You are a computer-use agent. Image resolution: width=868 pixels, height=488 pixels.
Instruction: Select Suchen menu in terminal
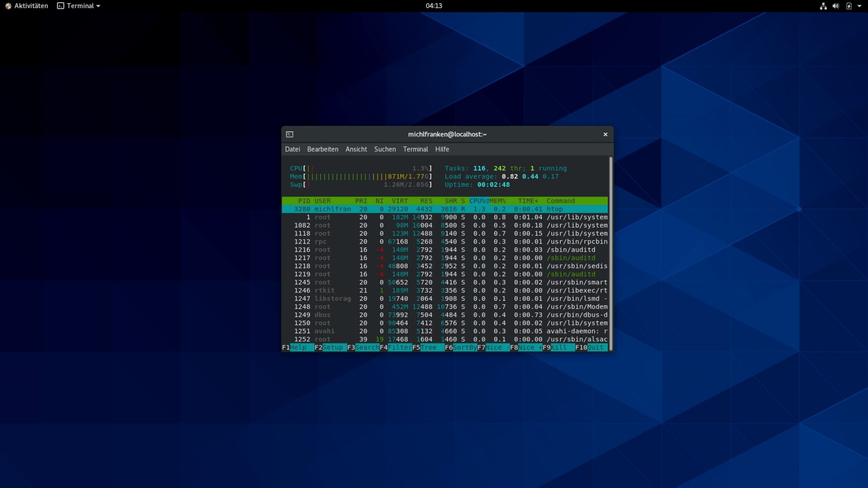(384, 149)
